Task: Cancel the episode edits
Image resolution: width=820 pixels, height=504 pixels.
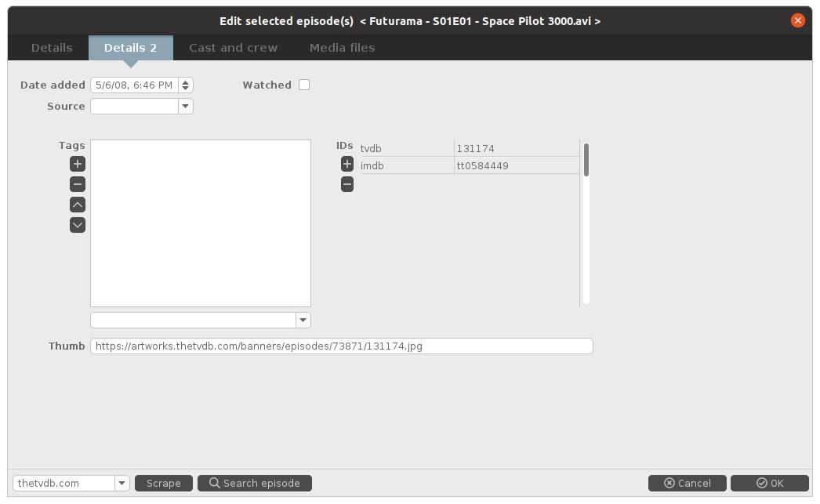Action: coord(687,483)
